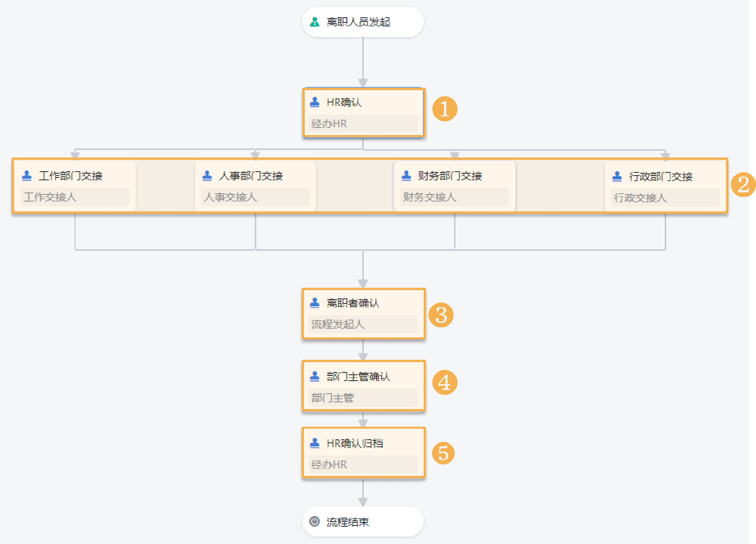The image size is (756, 544).
Task: Click the 流程发起人 assignee field
Action: tap(363, 324)
